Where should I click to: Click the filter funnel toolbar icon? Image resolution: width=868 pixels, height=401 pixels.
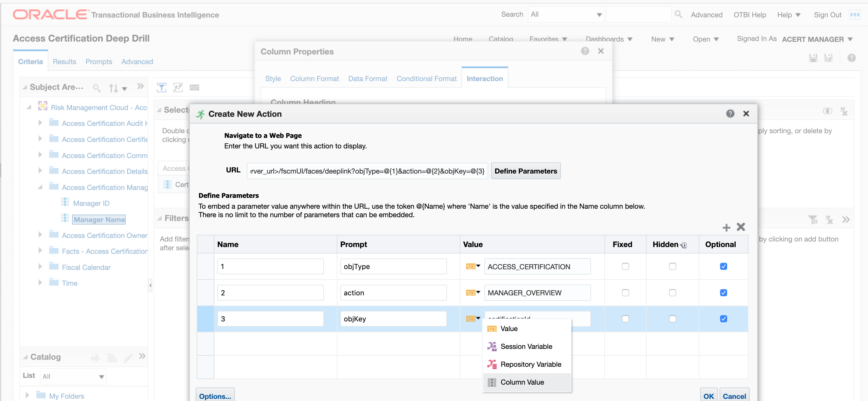(x=161, y=88)
